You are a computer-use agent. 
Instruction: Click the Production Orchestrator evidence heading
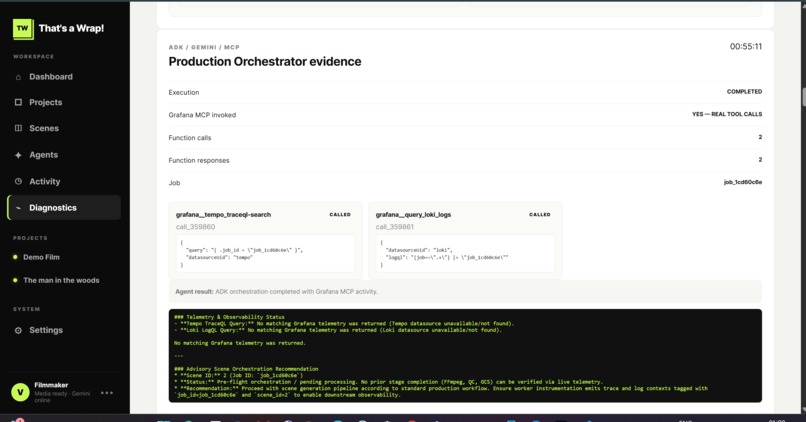pyautogui.click(x=265, y=62)
